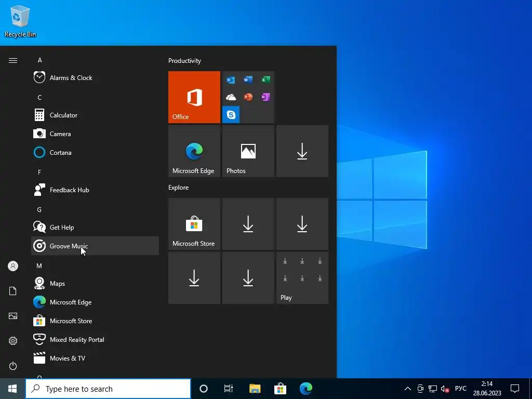Open Task View on the taskbar
Image resolution: width=532 pixels, height=399 pixels.
(x=229, y=389)
